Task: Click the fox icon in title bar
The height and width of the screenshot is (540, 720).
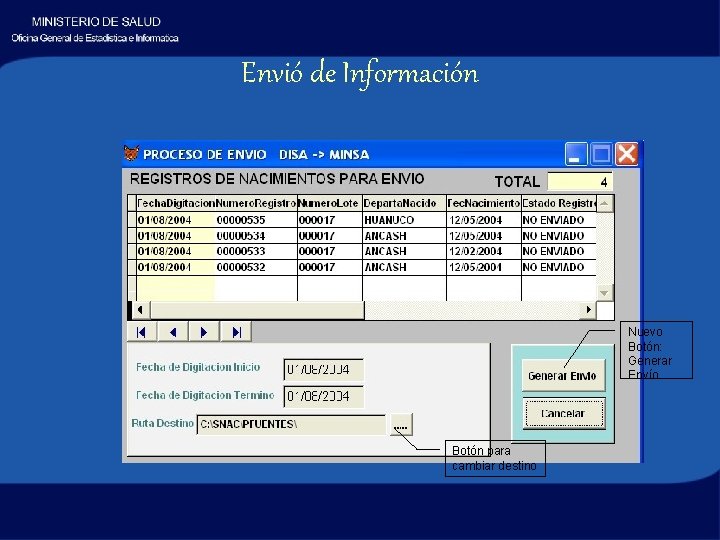Action: point(131,153)
